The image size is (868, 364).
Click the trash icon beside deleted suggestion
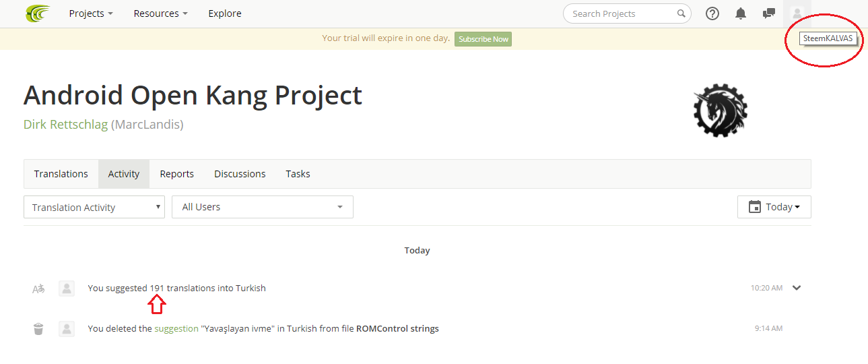[x=38, y=329]
